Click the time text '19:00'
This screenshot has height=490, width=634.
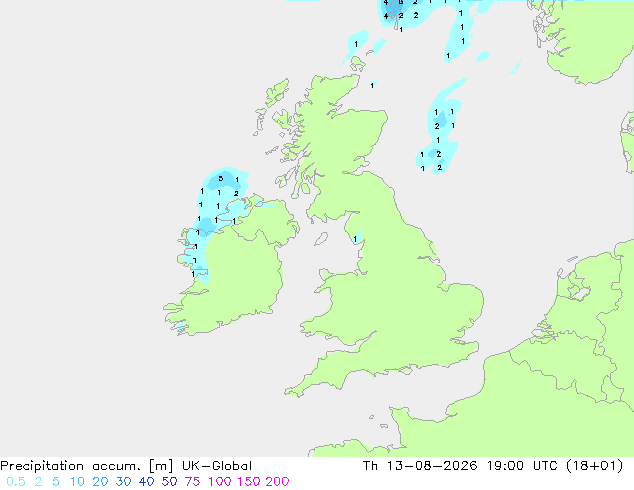click(x=505, y=466)
